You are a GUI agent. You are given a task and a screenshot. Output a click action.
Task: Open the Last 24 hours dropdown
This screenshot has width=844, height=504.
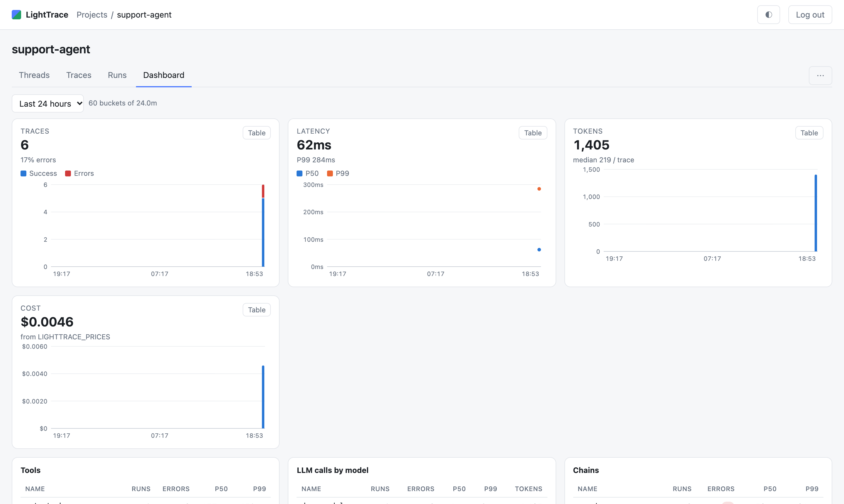pos(48,103)
